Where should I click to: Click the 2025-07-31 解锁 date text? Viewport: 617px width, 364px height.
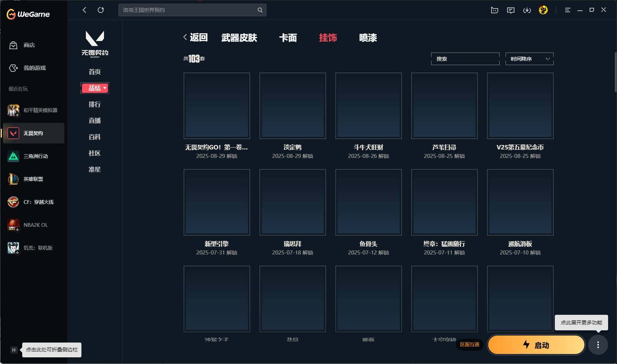[x=217, y=253]
